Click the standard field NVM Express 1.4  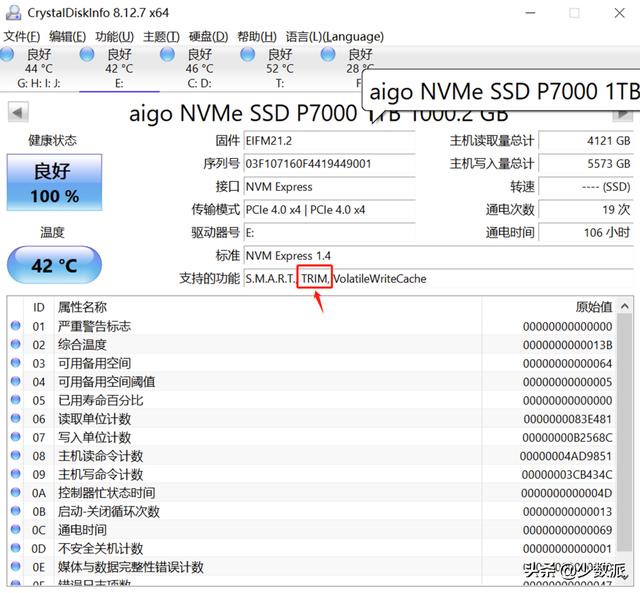pos(438,256)
